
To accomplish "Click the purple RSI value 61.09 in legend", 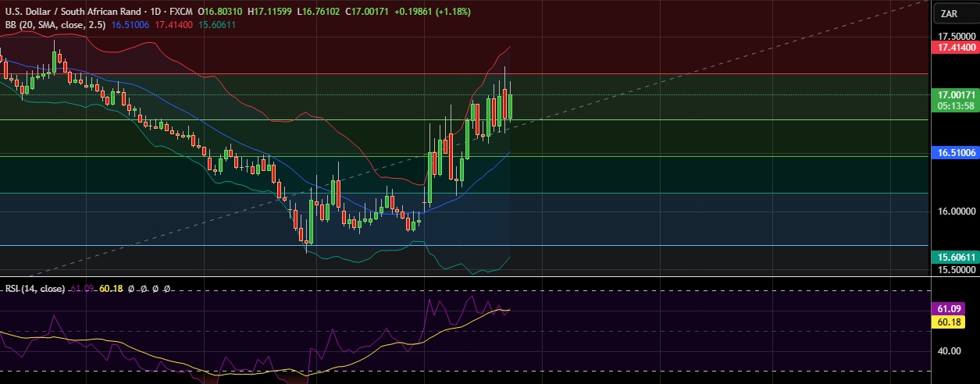I will point(83,289).
